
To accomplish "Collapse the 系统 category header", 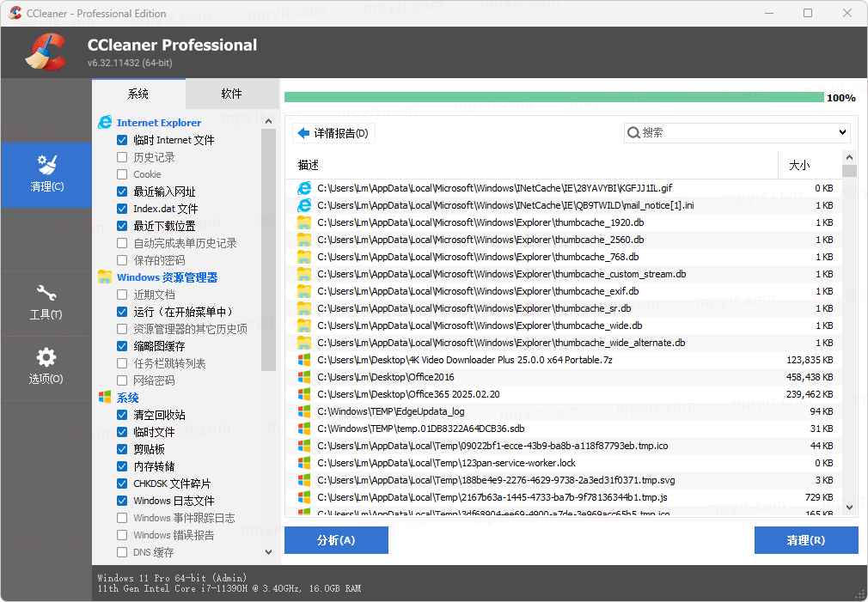I will click(128, 398).
